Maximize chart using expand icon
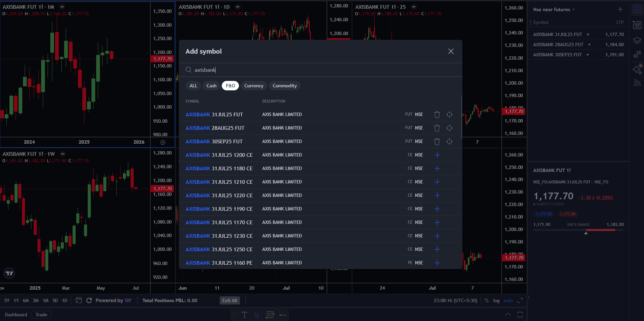The height and width of the screenshot is (321, 644). (520, 300)
